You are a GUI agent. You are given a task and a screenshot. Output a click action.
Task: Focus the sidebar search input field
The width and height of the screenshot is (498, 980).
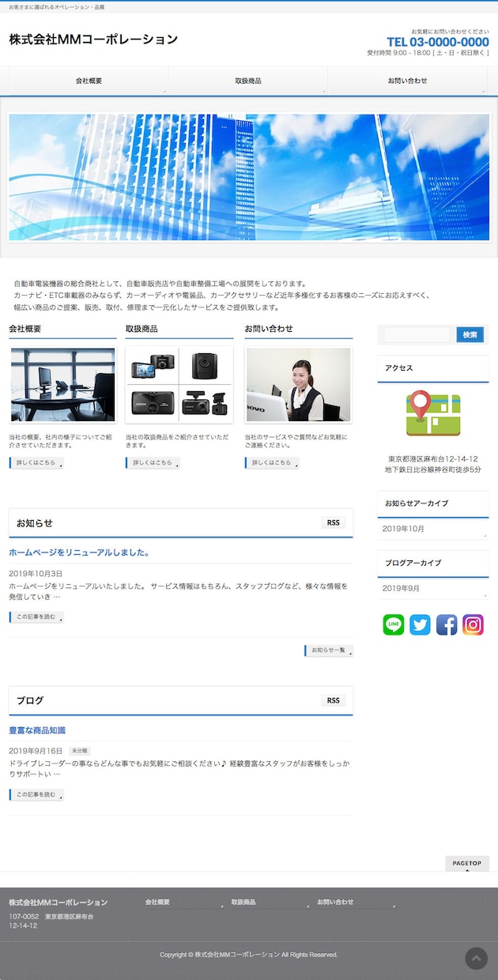click(417, 335)
